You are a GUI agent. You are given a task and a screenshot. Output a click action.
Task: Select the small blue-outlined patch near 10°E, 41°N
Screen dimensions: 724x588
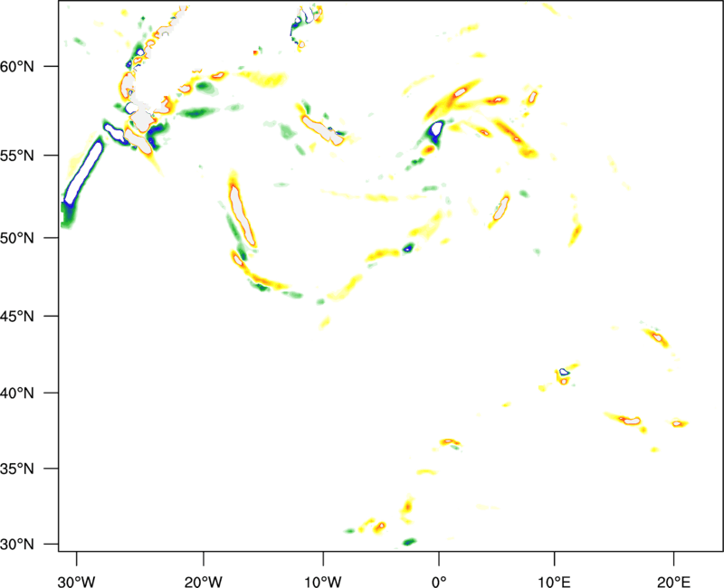pos(563,372)
